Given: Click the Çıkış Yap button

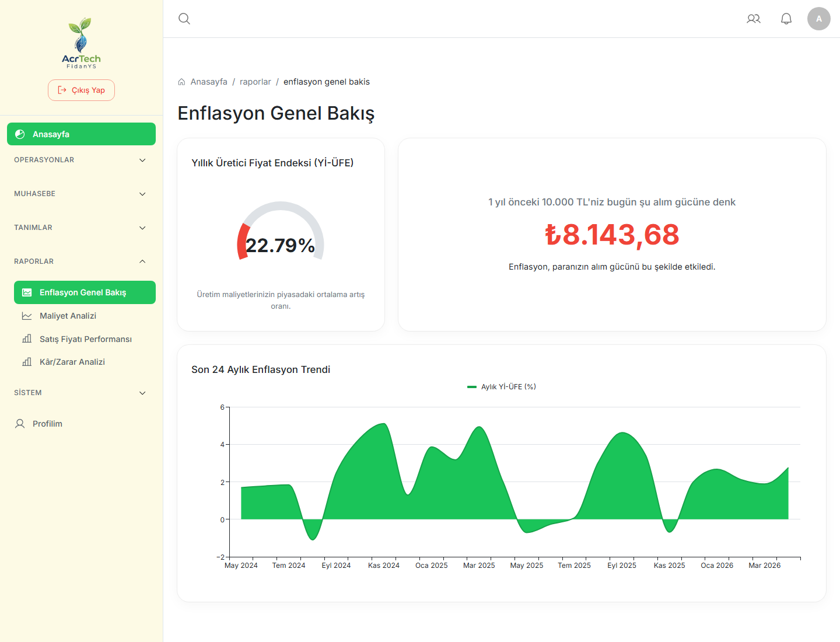Looking at the screenshot, I should (x=81, y=90).
